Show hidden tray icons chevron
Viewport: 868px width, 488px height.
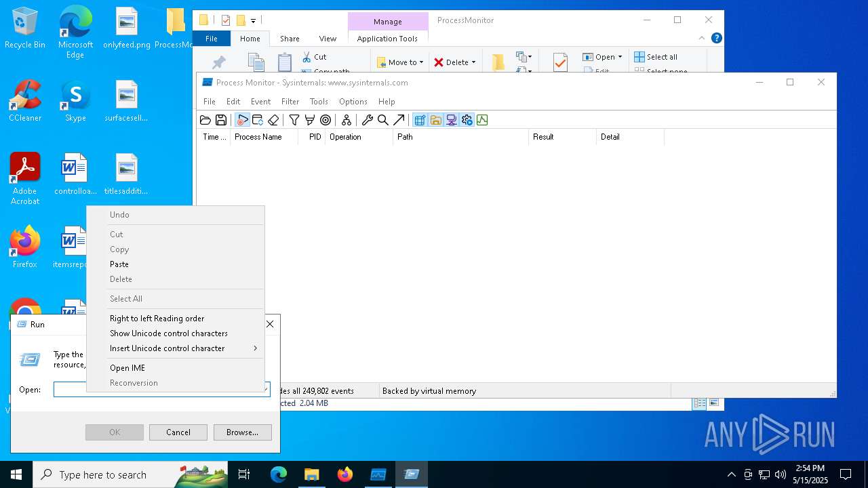coord(731,474)
